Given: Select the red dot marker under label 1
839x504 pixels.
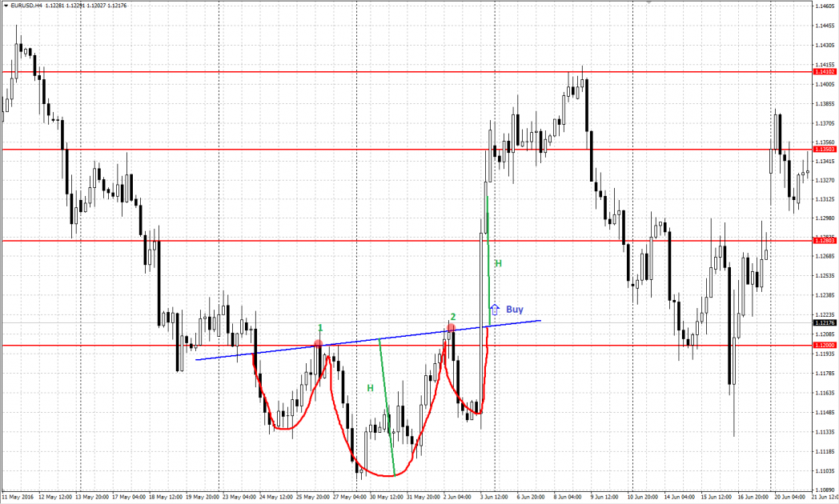Looking at the screenshot, I should point(319,344).
